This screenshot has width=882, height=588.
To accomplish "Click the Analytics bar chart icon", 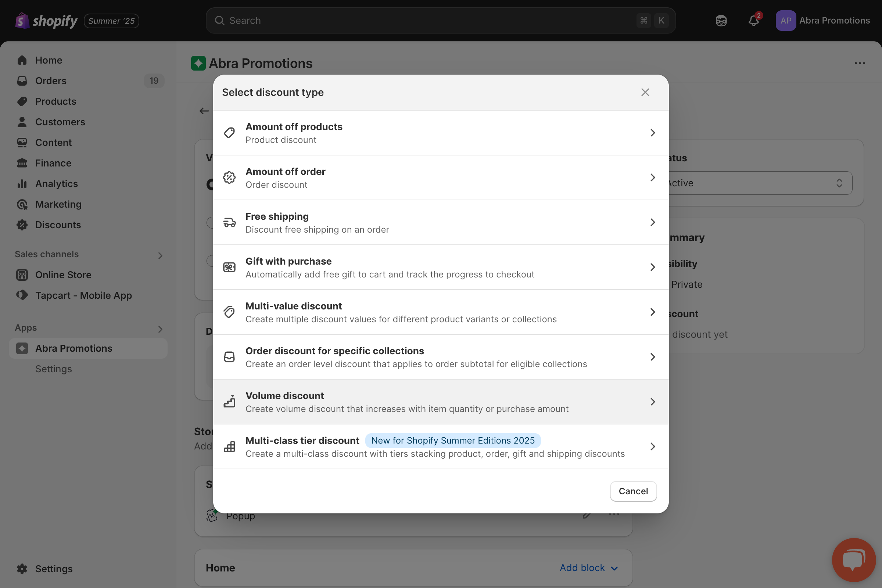I will (x=22, y=184).
